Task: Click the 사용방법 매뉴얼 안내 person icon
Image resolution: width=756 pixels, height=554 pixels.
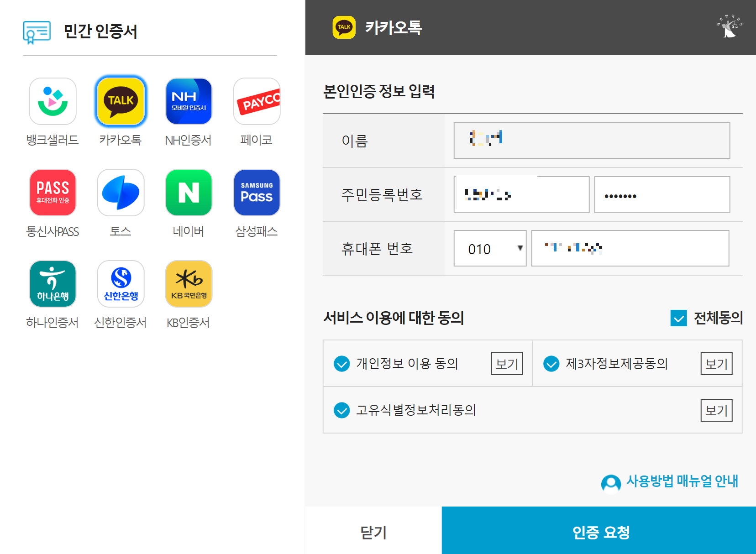Action: pyautogui.click(x=611, y=484)
